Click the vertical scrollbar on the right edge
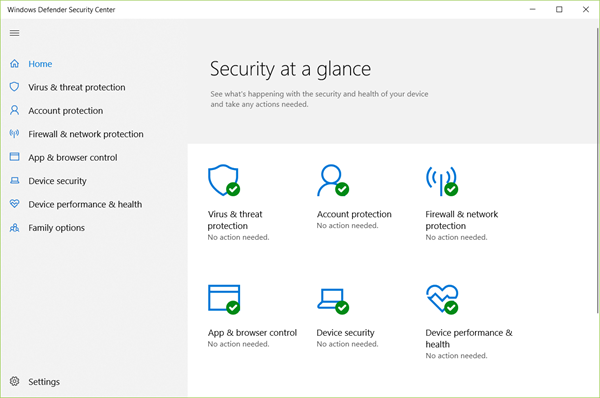This screenshot has height=398, width=600. pos(597,170)
